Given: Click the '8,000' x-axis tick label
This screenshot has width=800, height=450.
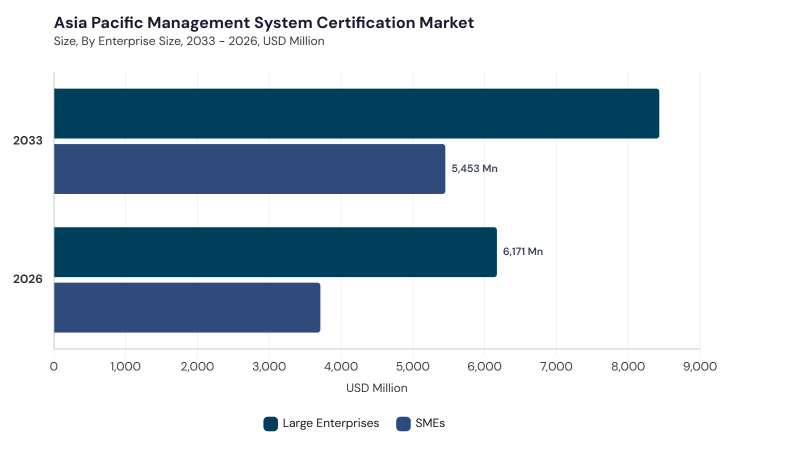Looking at the screenshot, I should click(x=628, y=366).
